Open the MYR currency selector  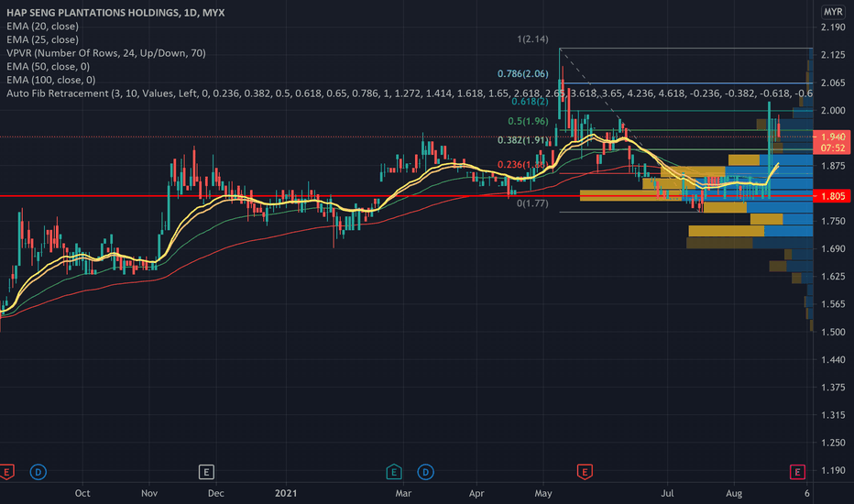pyautogui.click(x=833, y=12)
